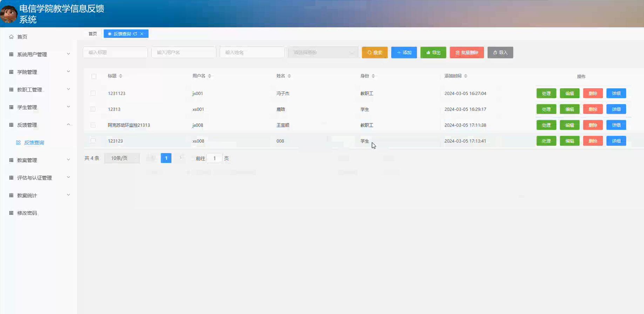Click the grid icon next to 评估与认证管理
This screenshot has height=314, width=644.
click(11, 178)
